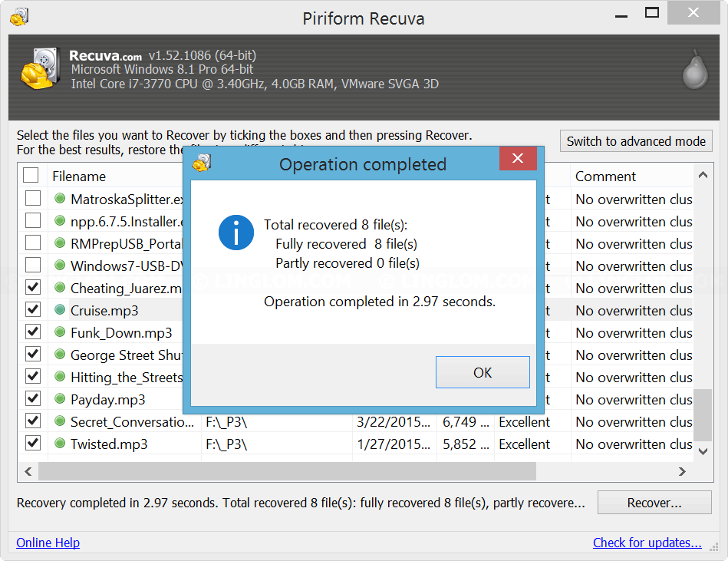Untick the Payday.mp3 checkbox
Viewport: 728px width, 561px height.
(32, 398)
